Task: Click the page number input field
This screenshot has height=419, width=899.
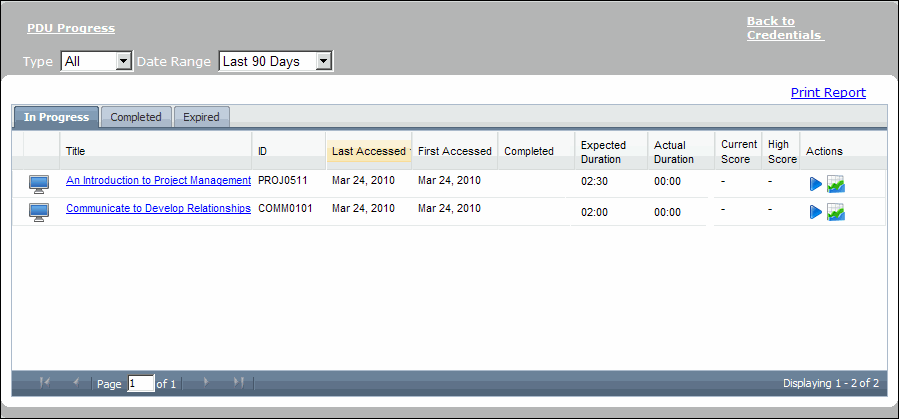Action: coord(141,383)
